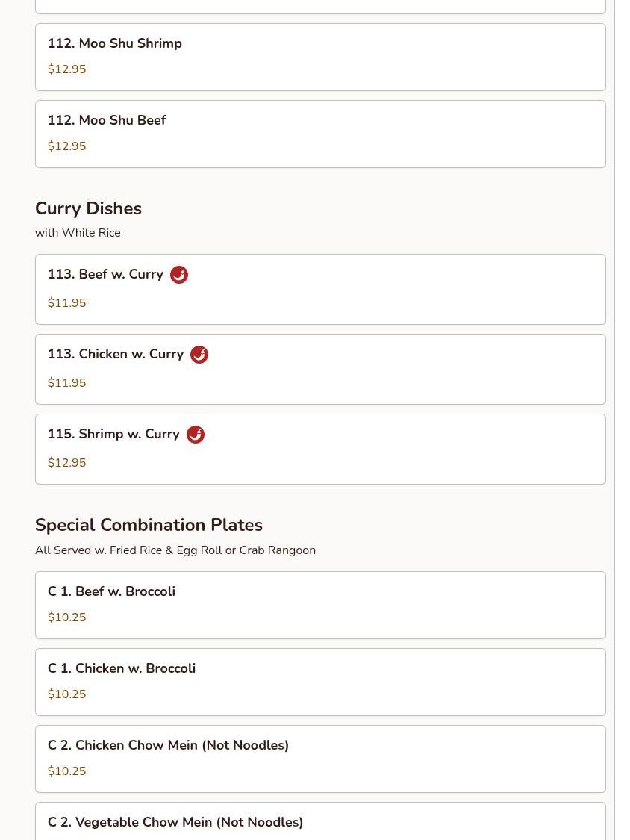
Task: Select C 1. Chicken w. Broccoli plate
Action: coord(122,668)
